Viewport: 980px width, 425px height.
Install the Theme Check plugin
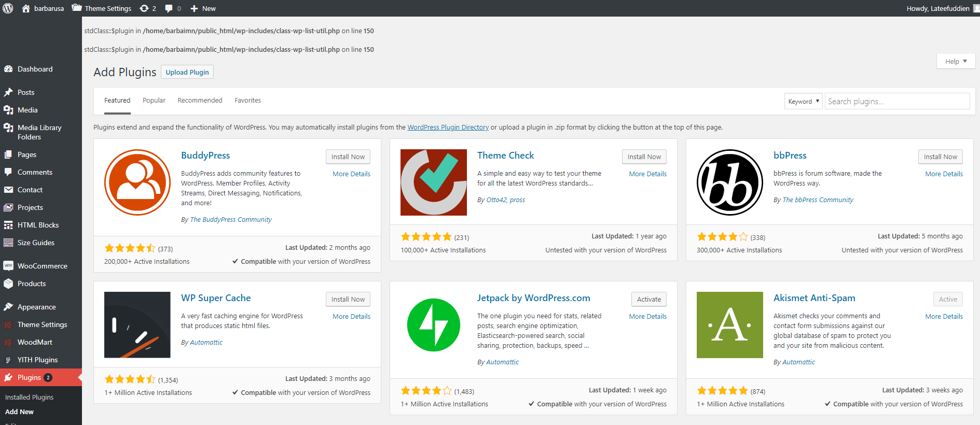click(x=644, y=157)
